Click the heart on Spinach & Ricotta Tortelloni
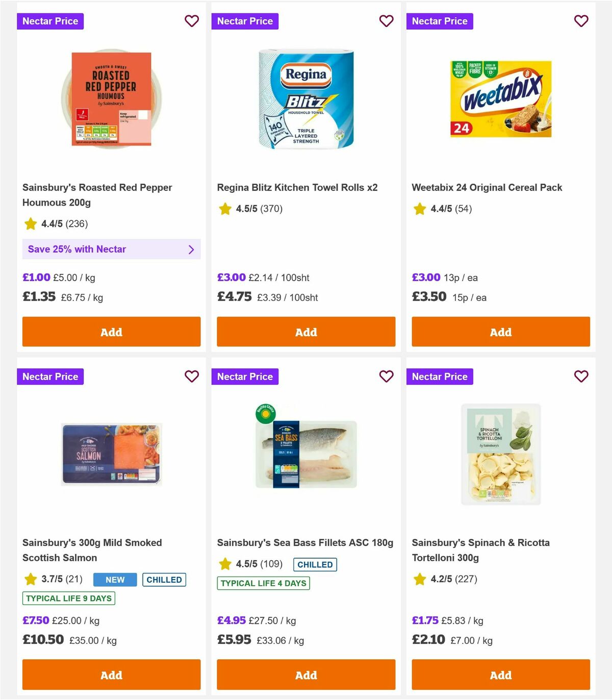 coord(581,377)
